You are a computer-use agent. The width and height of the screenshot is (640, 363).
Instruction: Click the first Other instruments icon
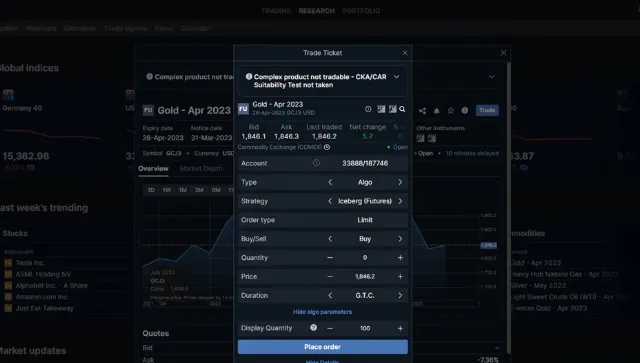click(x=420, y=138)
